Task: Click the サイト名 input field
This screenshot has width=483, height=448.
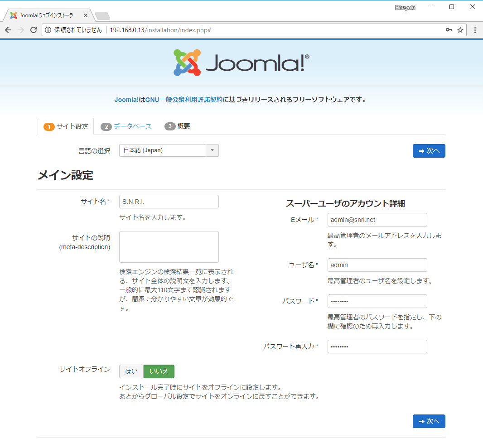Action: click(x=169, y=202)
